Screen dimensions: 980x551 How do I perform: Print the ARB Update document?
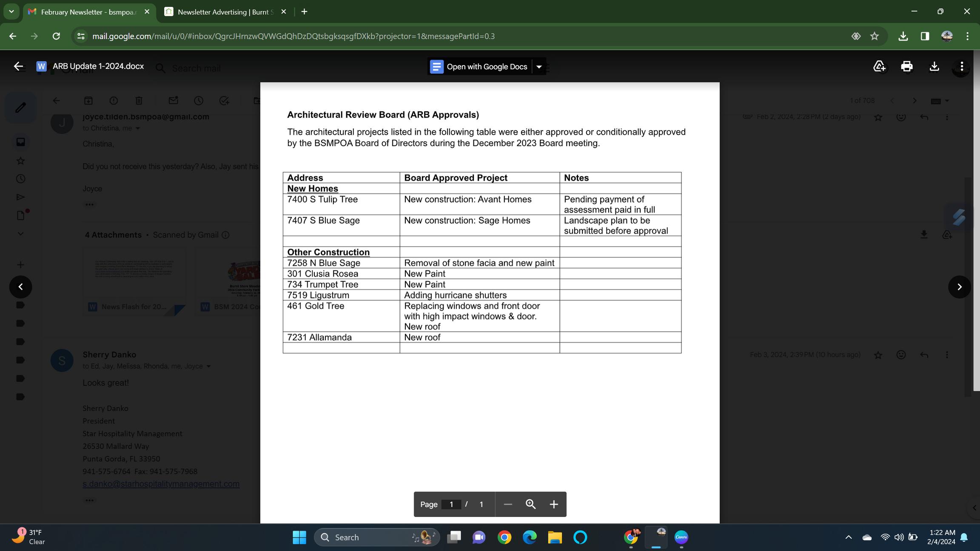906,66
